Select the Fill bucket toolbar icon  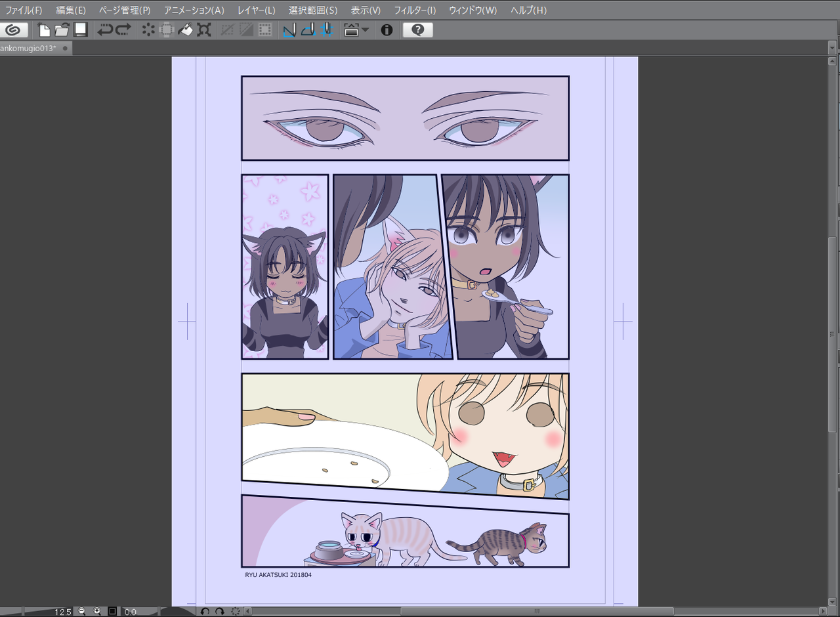[185, 30]
